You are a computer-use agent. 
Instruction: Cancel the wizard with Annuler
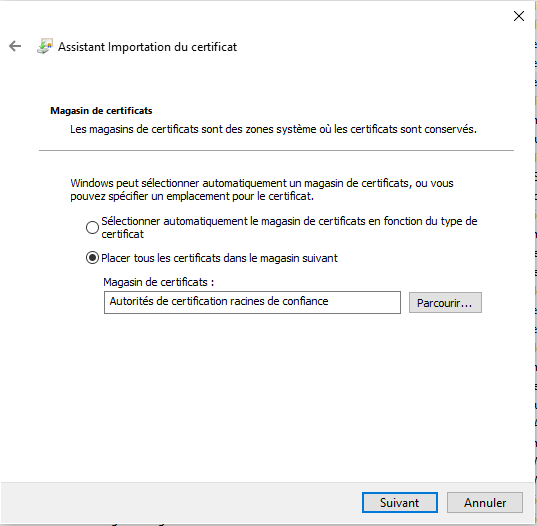click(x=485, y=502)
